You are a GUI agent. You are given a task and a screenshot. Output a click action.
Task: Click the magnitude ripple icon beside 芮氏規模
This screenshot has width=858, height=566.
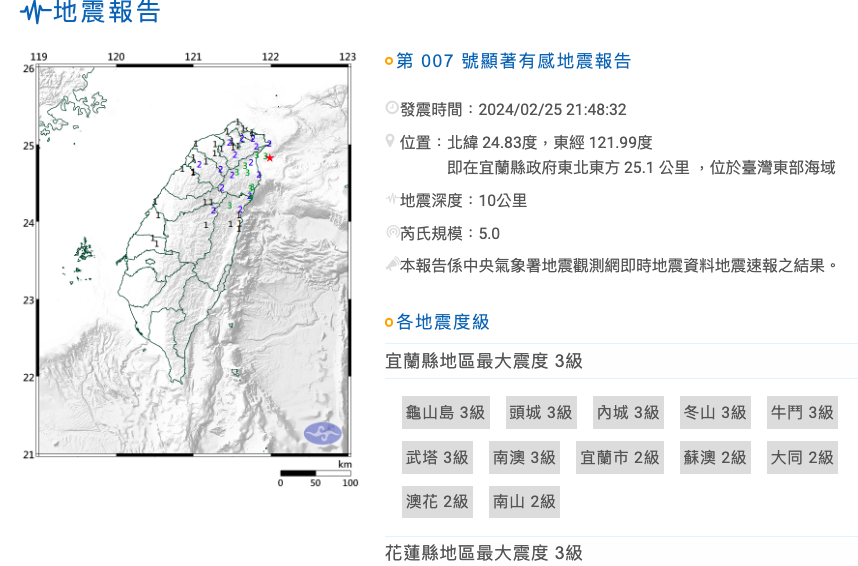click(392, 232)
